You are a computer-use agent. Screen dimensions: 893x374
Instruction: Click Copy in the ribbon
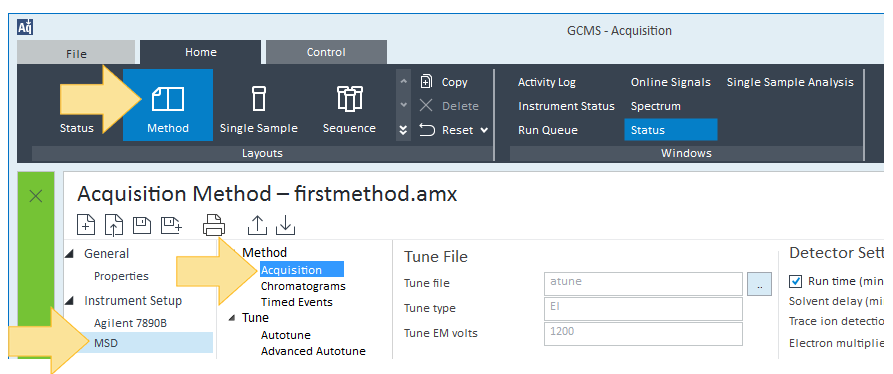click(444, 82)
